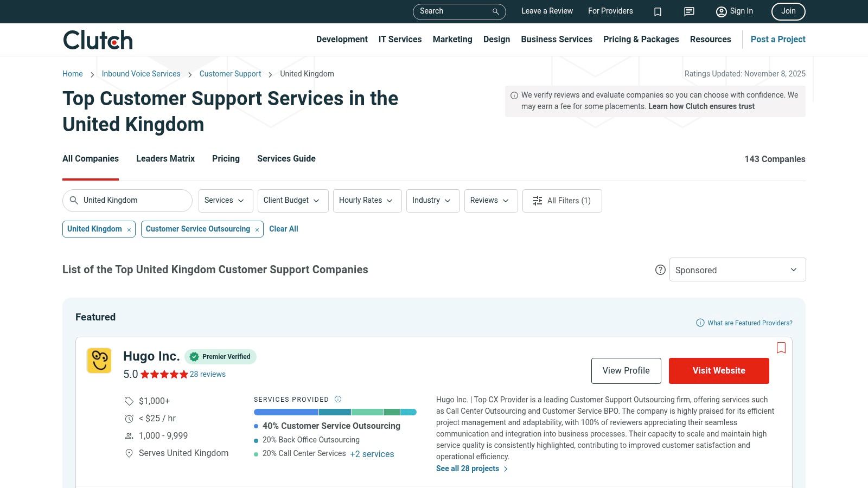This screenshot has width=868, height=488.
Task: Remove the United Kingdom filter chip
Action: [129, 230]
